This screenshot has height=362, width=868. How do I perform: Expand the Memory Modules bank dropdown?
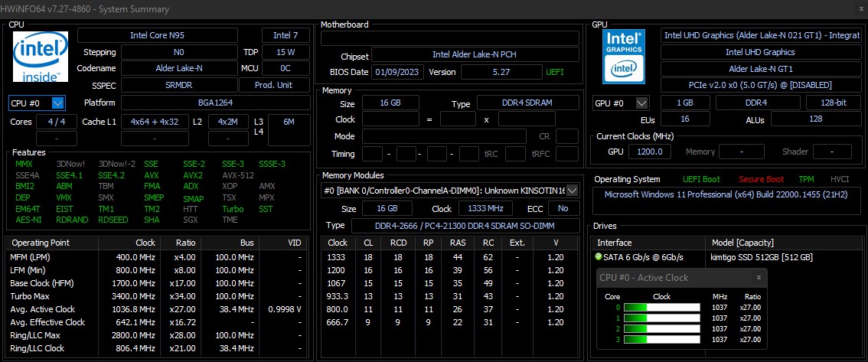[x=573, y=191]
